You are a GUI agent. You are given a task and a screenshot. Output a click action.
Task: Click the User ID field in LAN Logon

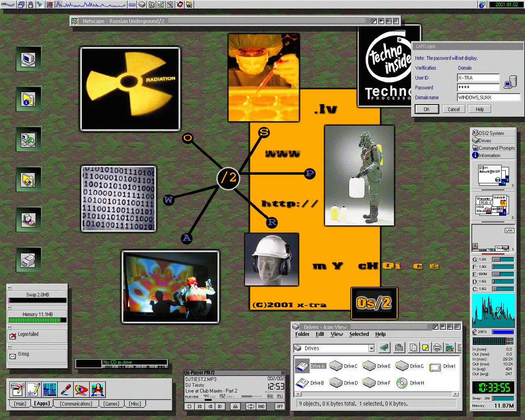point(478,78)
